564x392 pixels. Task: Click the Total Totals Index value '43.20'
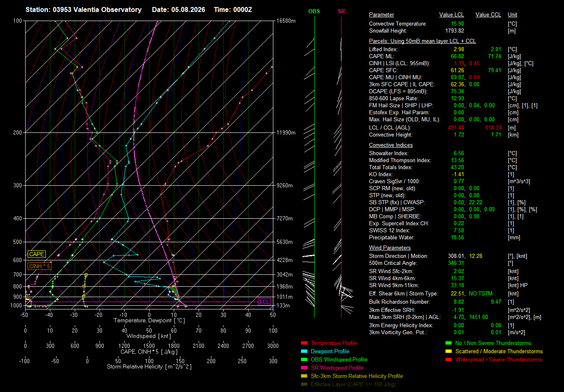[x=457, y=168]
